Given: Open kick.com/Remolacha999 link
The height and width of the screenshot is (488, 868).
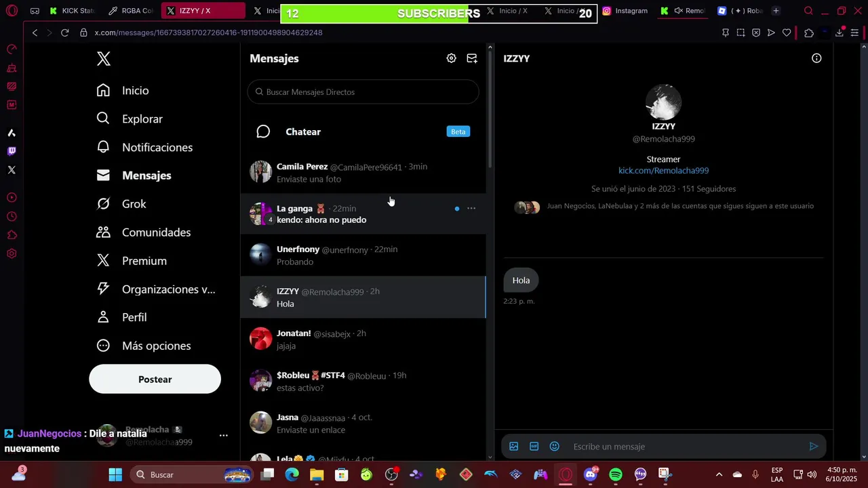Looking at the screenshot, I should click(663, 171).
